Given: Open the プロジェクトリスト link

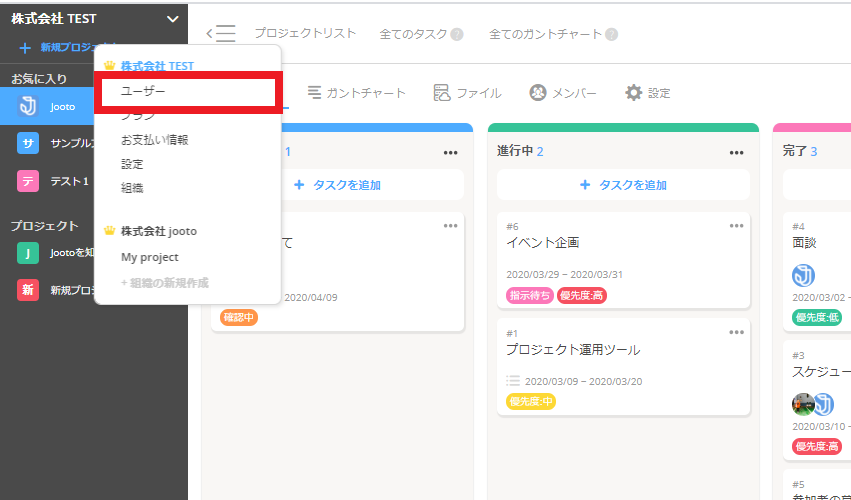Looking at the screenshot, I should tap(305, 34).
